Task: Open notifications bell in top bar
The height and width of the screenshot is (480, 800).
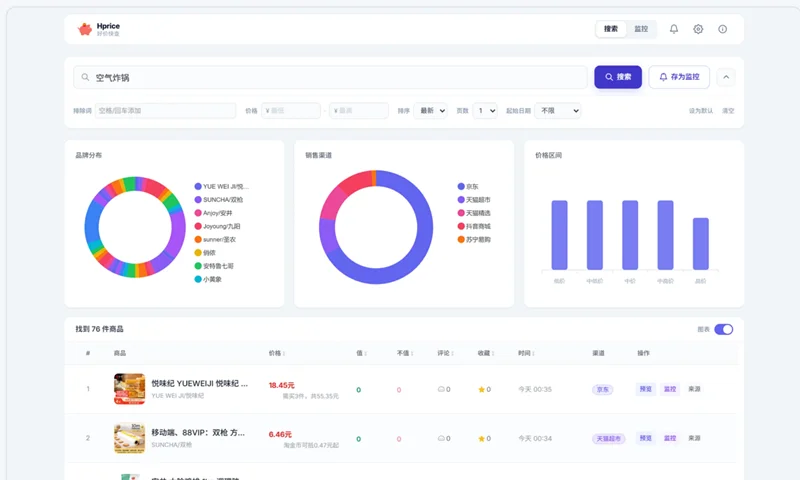Action: pos(673,29)
